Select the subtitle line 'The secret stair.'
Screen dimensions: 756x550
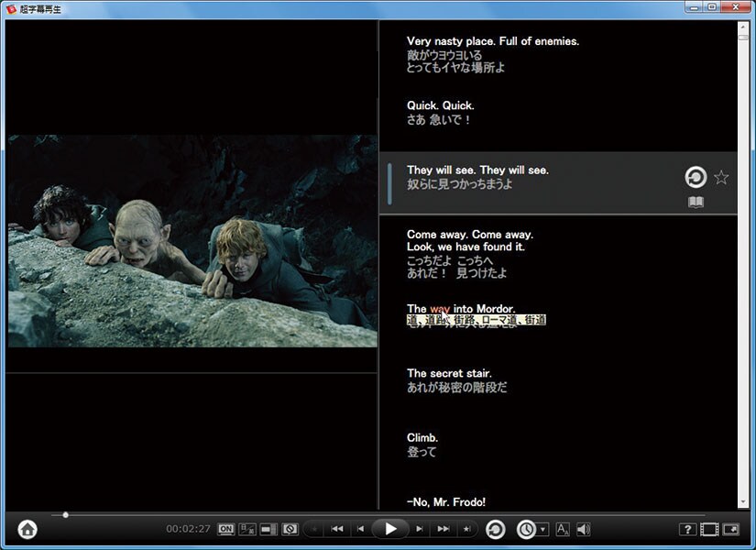pyautogui.click(x=449, y=374)
